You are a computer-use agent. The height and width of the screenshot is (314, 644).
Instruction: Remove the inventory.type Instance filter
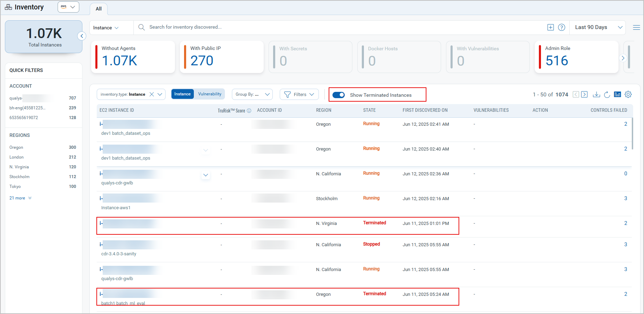(x=152, y=94)
